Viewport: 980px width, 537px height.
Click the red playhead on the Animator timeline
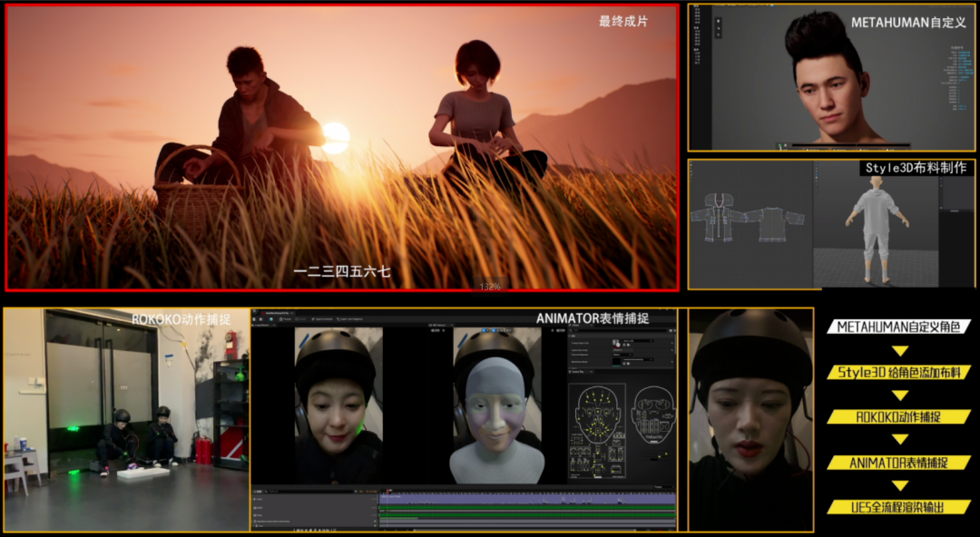coord(389,493)
